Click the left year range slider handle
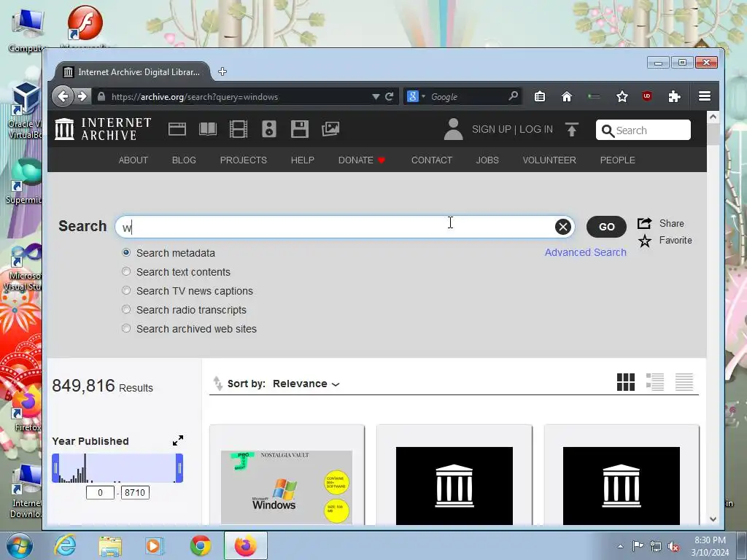The width and height of the screenshot is (747, 560). pos(55,467)
